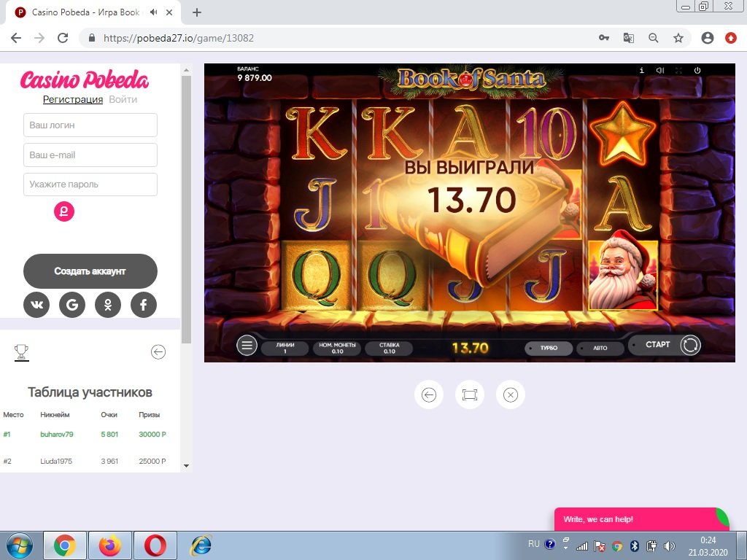
Task: Close the game with X circle
Action: pos(511,394)
